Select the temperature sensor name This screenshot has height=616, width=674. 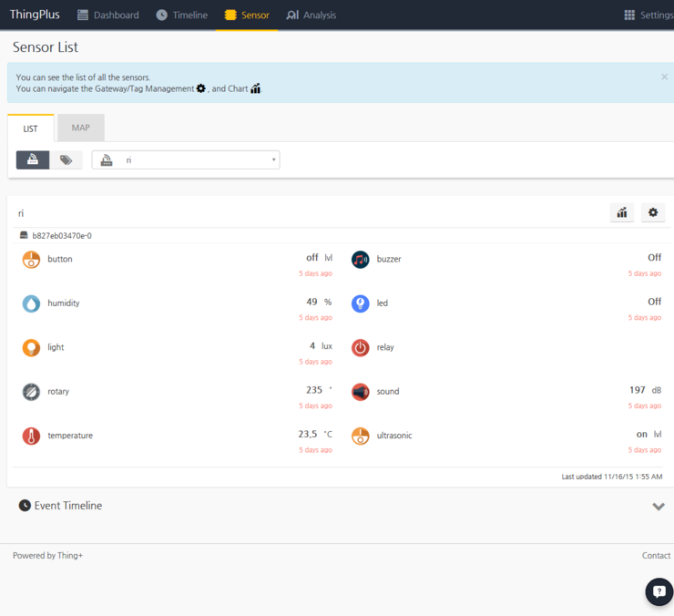point(70,436)
